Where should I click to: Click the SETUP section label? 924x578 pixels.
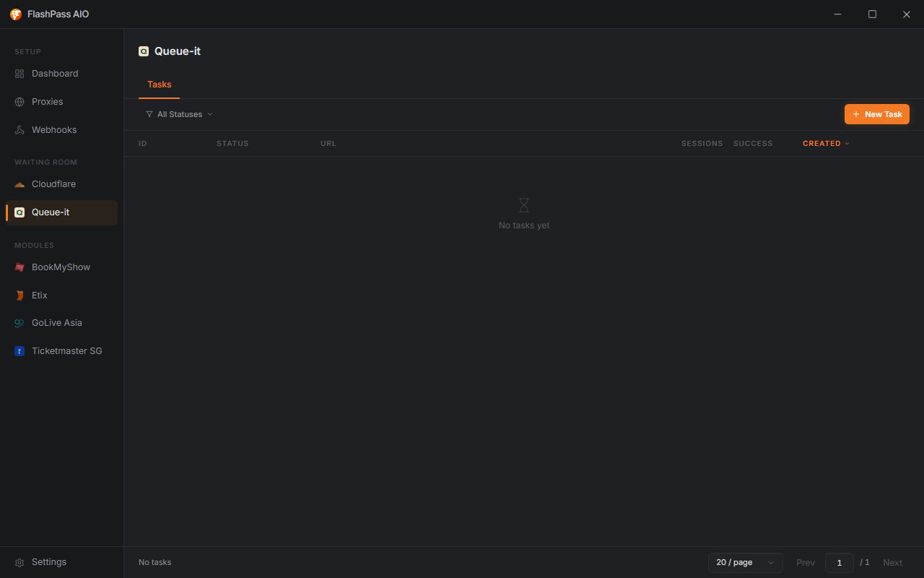point(28,52)
